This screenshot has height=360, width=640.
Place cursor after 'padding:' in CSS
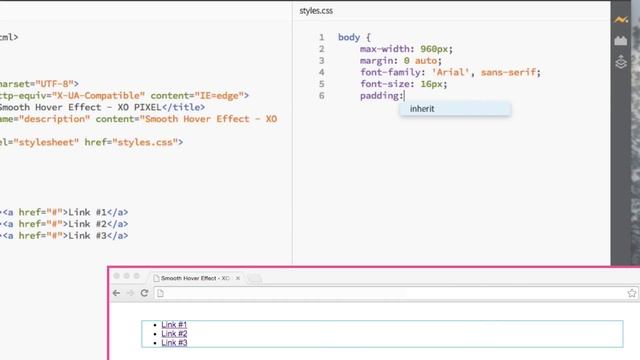click(x=404, y=96)
